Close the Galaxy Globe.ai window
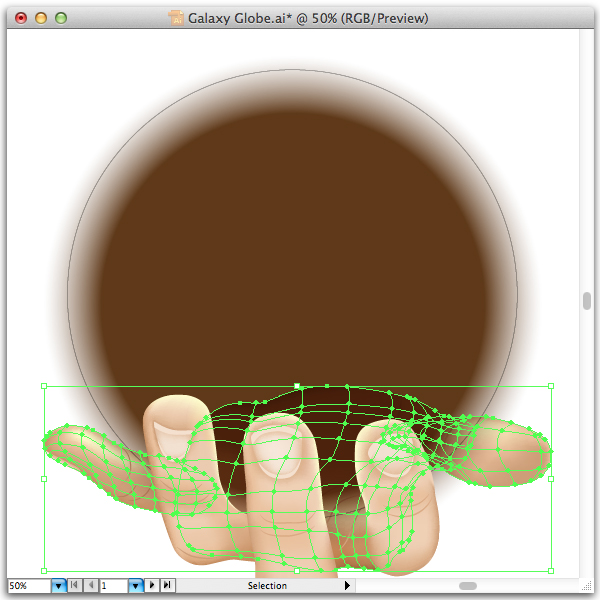The width and height of the screenshot is (600, 600). point(21,18)
